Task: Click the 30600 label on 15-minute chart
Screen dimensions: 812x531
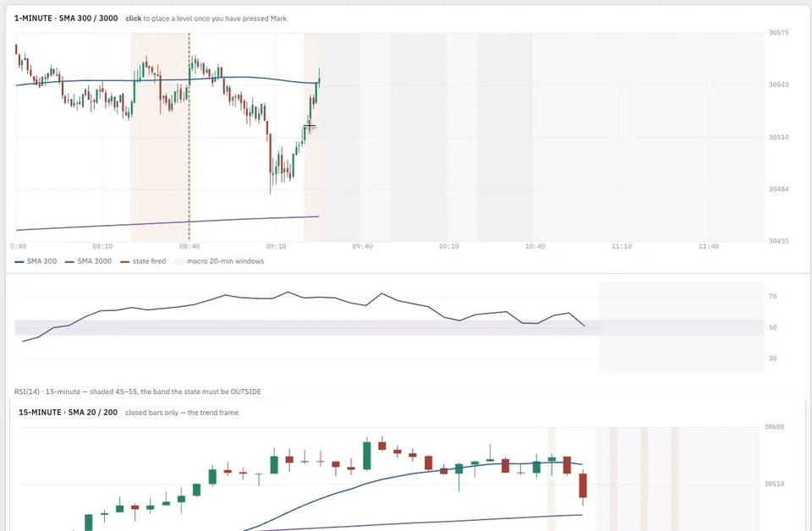Action: pyautogui.click(x=774, y=427)
